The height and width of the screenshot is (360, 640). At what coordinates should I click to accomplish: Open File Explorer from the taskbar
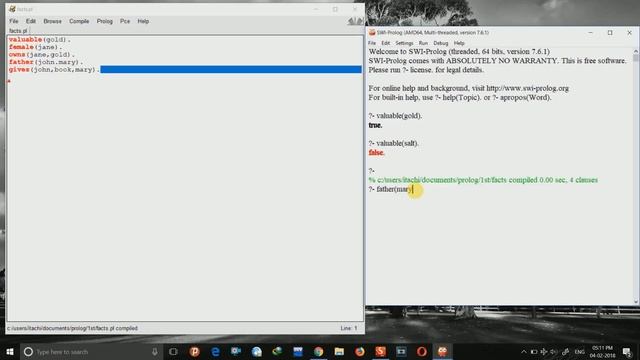click(x=339, y=351)
